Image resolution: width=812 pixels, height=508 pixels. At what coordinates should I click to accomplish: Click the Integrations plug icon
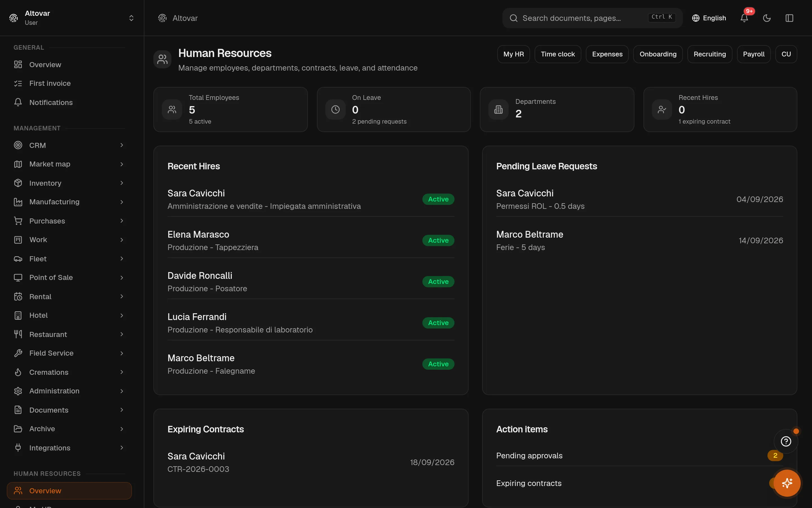(18, 448)
